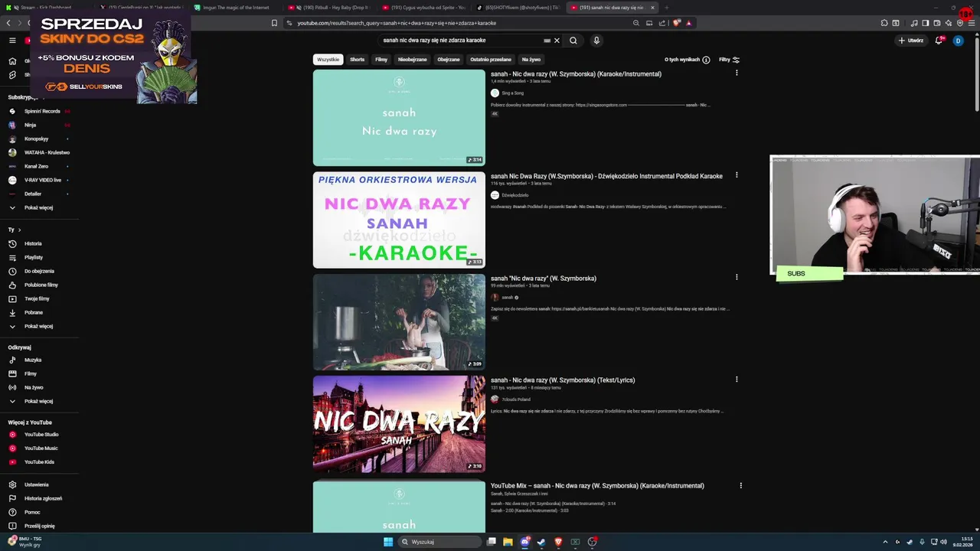Expand Pokaż więcej under Pobrane

(39, 326)
